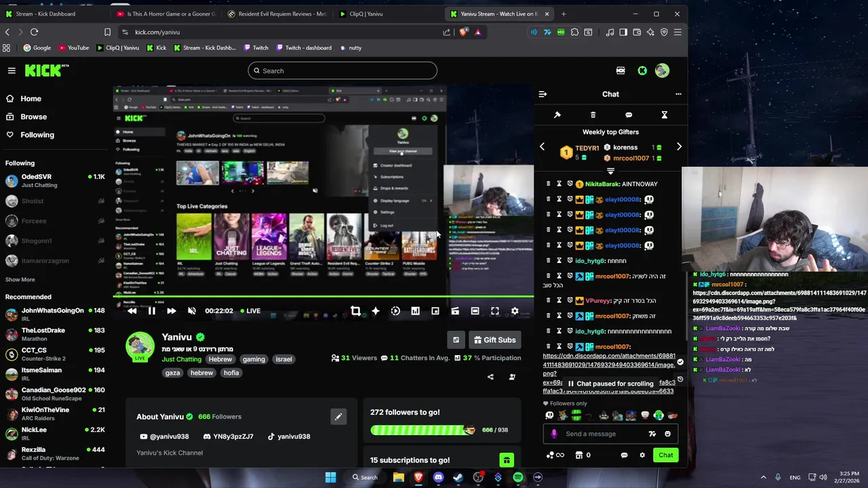Screen dimensions: 868x488
Task: Open the profile avatar menu
Action: point(662,70)
